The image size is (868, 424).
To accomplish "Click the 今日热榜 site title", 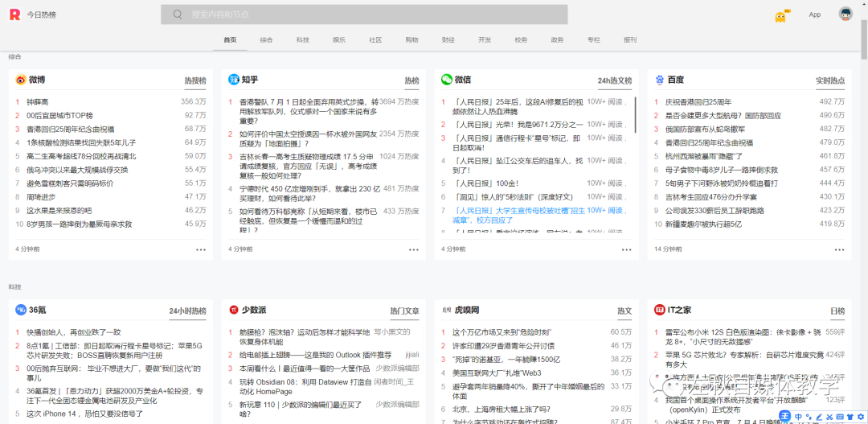I will pos(42,15).
